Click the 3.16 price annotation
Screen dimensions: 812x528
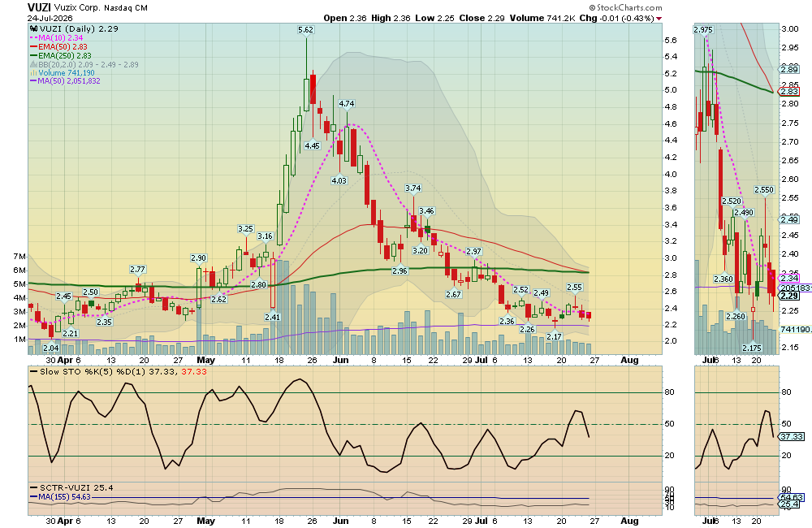coord(266,236)
